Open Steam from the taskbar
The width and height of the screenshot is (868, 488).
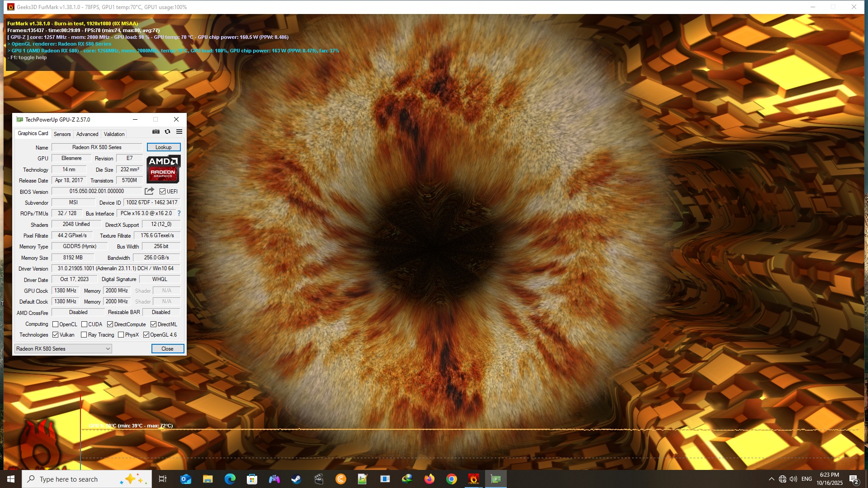[x=296, y=479]
